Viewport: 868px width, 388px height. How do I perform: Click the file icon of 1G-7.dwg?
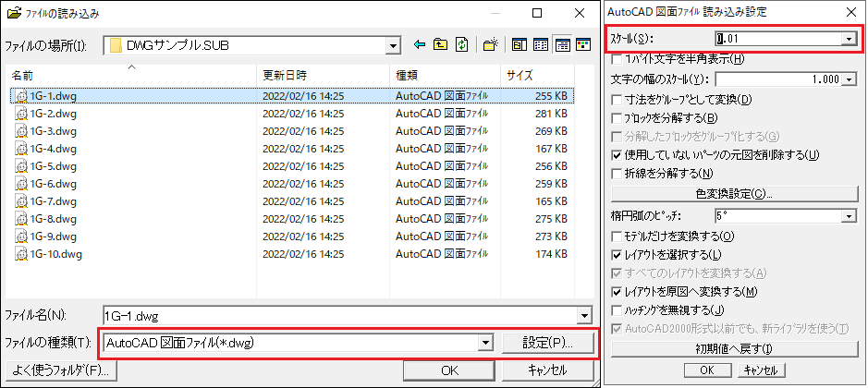click(x=21, y=201)
